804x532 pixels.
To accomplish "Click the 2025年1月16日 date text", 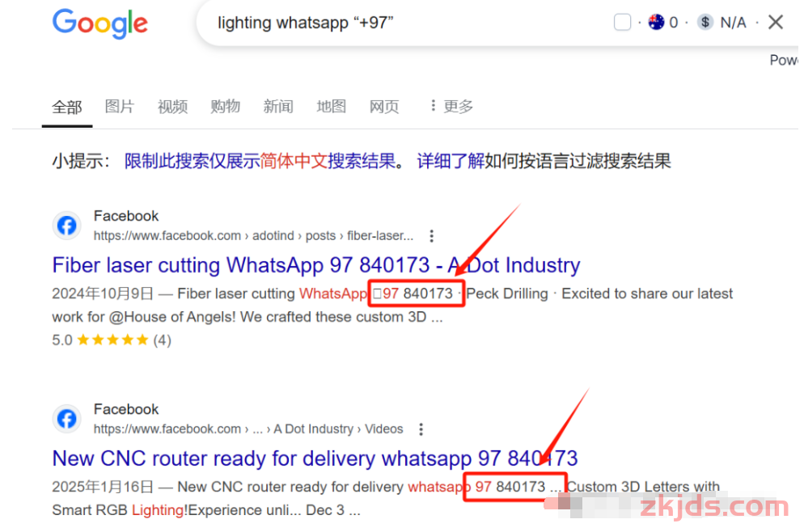I will pos(103,487).
